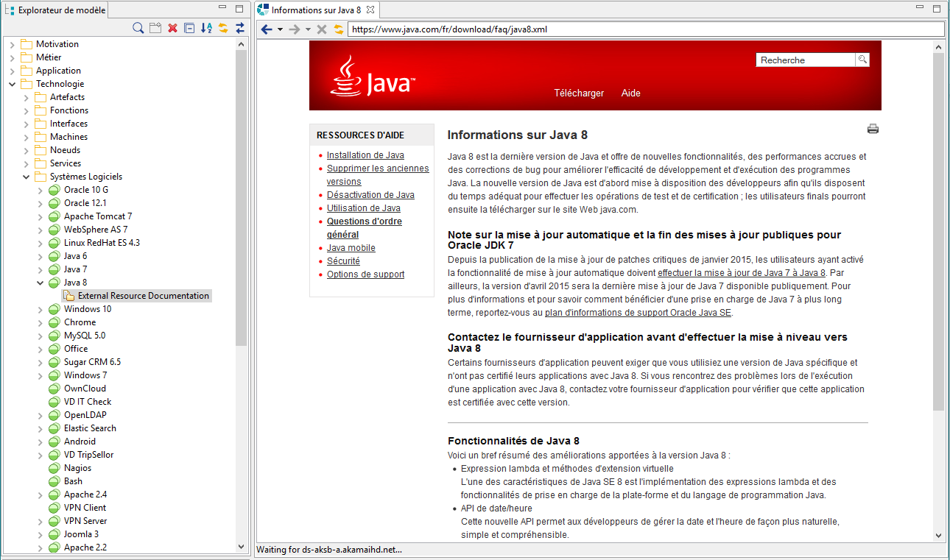The image size is (950, 560).
Task: Follow the mise à jour de Java 7 à Java 8 link
Action: pyautogui.click(x=742, y=273)
